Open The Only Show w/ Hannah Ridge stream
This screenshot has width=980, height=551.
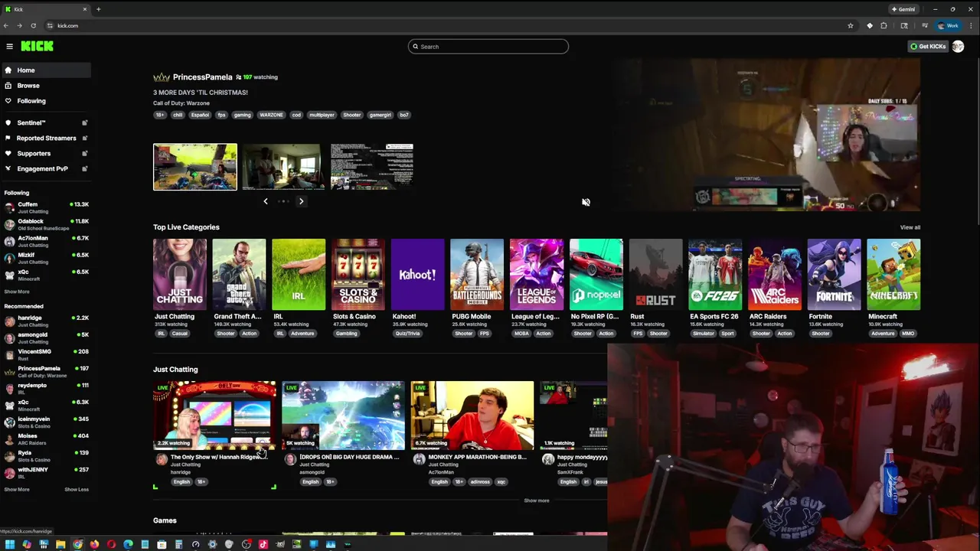click(214, 416)
